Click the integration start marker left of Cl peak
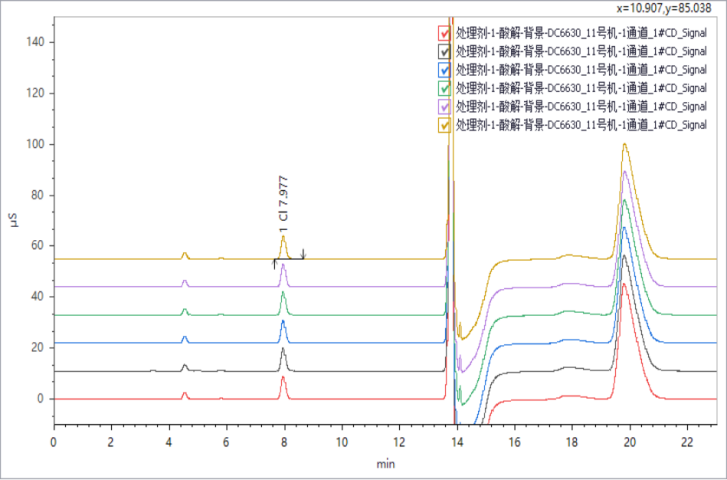 point(274,264)
